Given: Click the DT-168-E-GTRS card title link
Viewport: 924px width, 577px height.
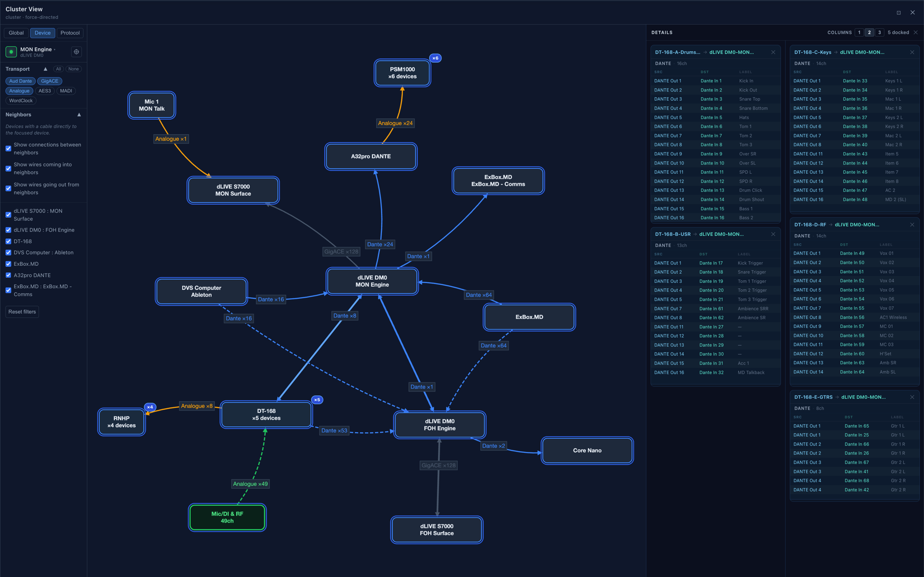Looking at the screenshot, I should click(x=813, y=397).
